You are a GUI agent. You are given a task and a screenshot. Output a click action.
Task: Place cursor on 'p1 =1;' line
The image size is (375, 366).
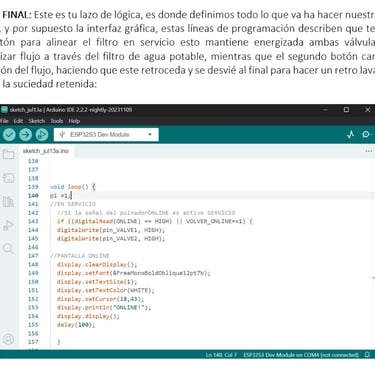(60, 196)
